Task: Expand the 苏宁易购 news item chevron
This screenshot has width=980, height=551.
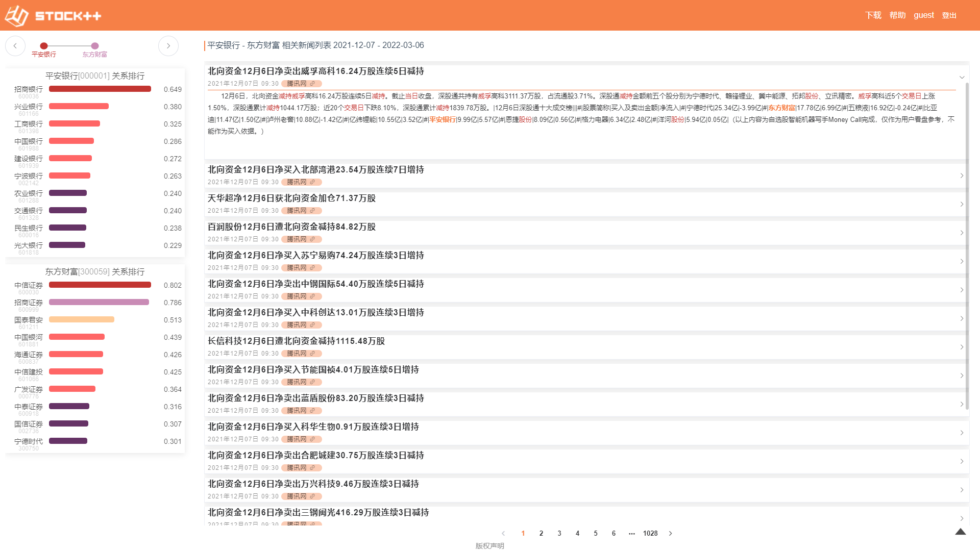Action: click(962, 261)
